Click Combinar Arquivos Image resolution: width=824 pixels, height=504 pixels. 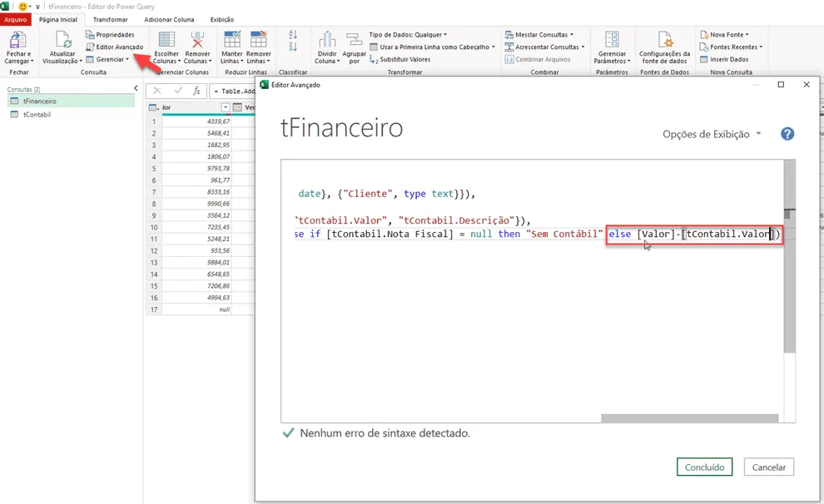click(x=537, y=59)
